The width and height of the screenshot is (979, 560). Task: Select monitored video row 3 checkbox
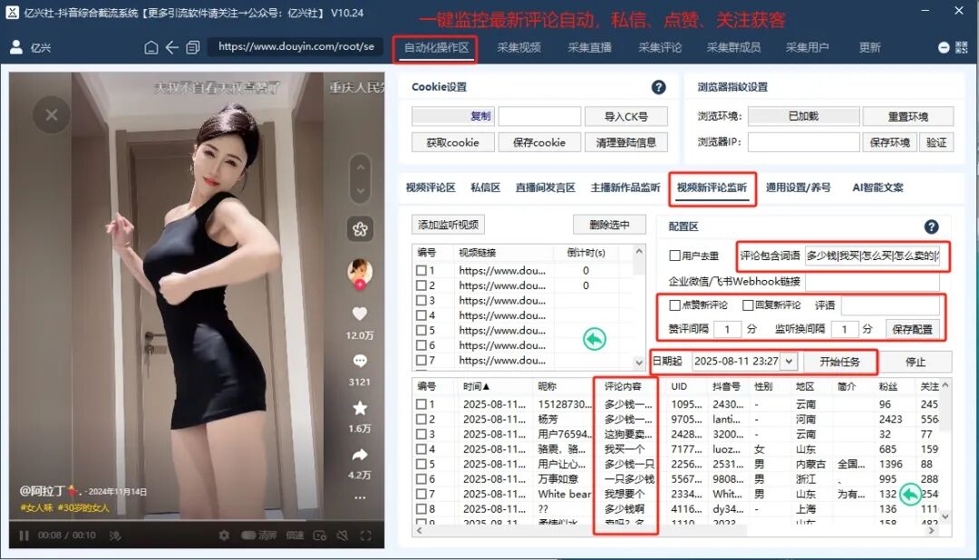pyautogui.click(x=422, y=300)
